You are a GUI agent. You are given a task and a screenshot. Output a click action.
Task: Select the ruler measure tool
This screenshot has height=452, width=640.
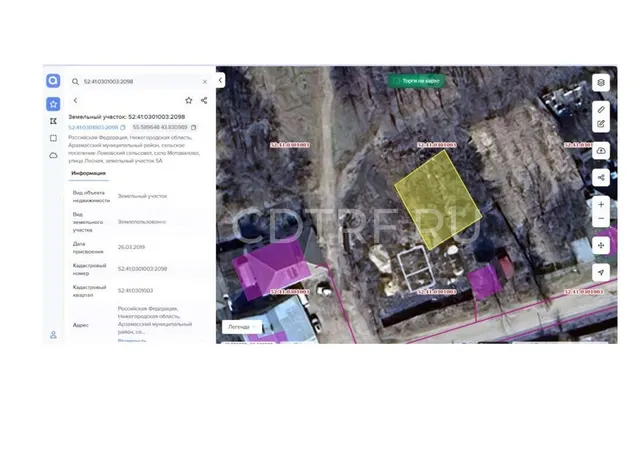pyautogui.click(x=601, y=109)
